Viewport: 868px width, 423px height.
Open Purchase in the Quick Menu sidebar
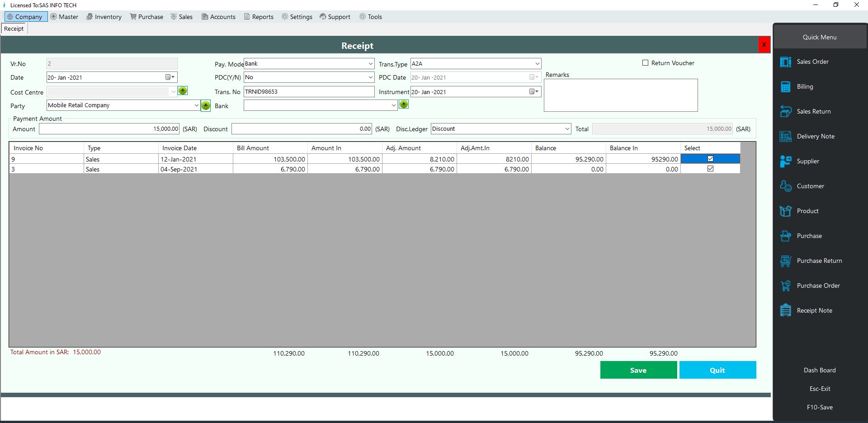pyautogui.click(x=809, y=236)
